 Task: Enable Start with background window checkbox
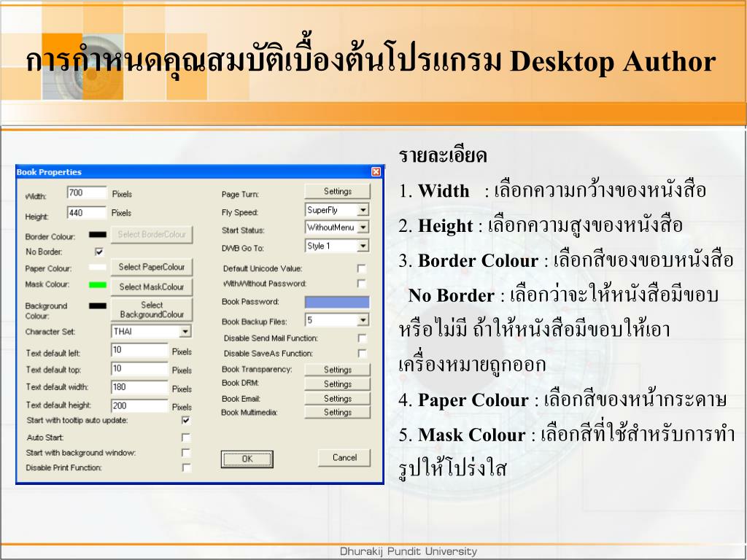tap(186, 452)
